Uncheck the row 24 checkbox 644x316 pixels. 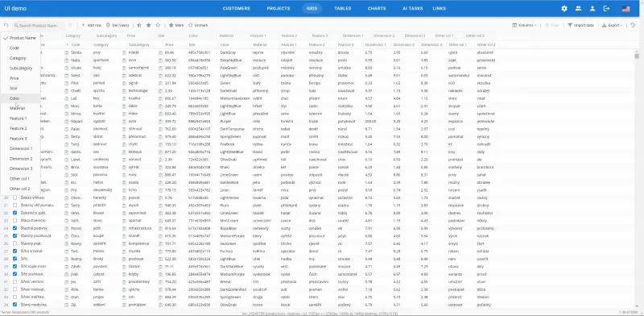point(14,228)
